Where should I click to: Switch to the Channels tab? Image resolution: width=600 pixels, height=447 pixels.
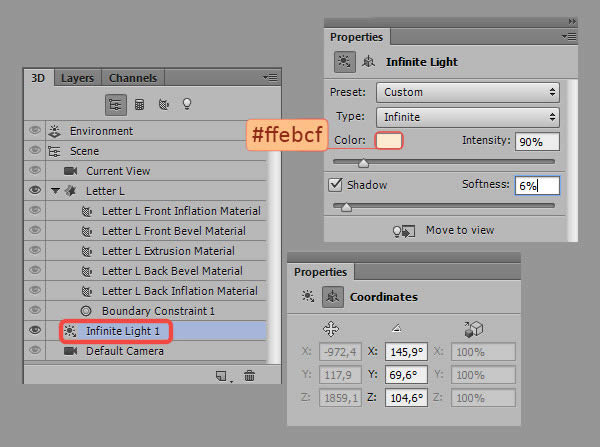pos(133,78)
